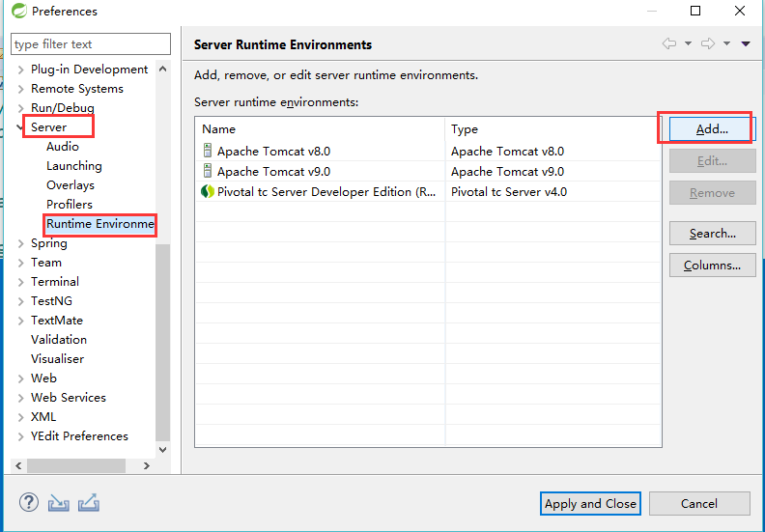The image size is (765, 532).
Task: Click the Name column header
Action: (x=320, y=129)
